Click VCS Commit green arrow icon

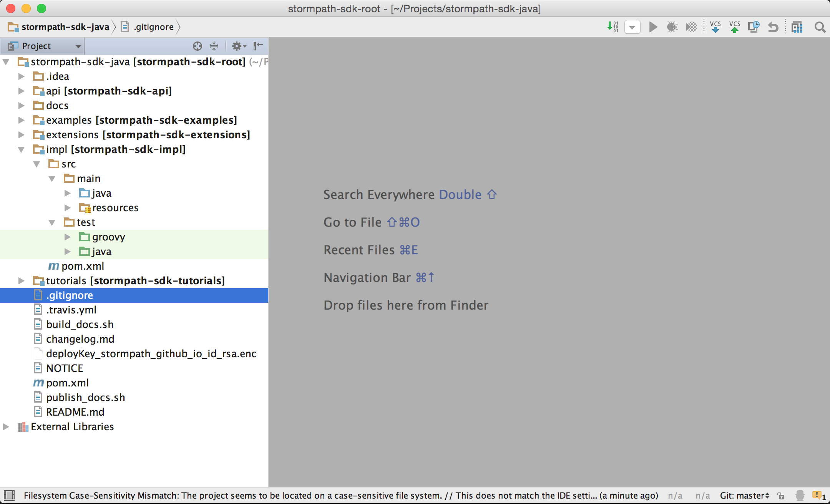coord(735,27)
